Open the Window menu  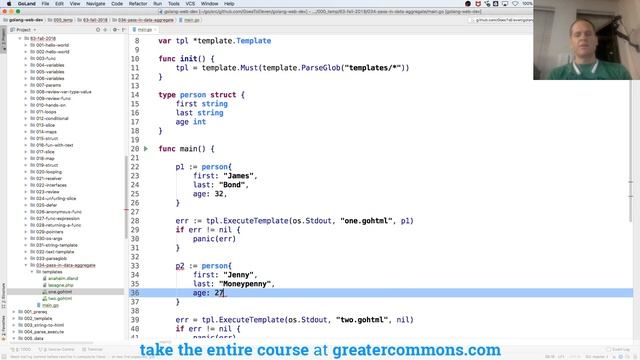pos(209,4)
